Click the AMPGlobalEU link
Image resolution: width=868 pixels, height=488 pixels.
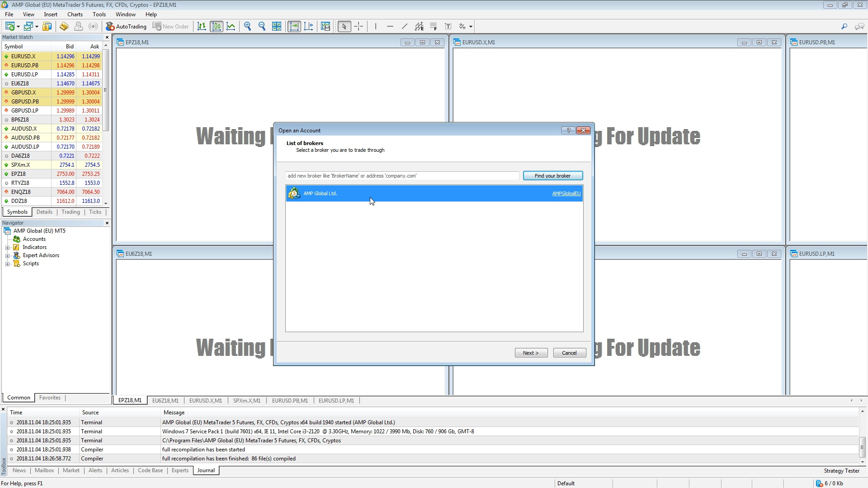tap(566, 194)
